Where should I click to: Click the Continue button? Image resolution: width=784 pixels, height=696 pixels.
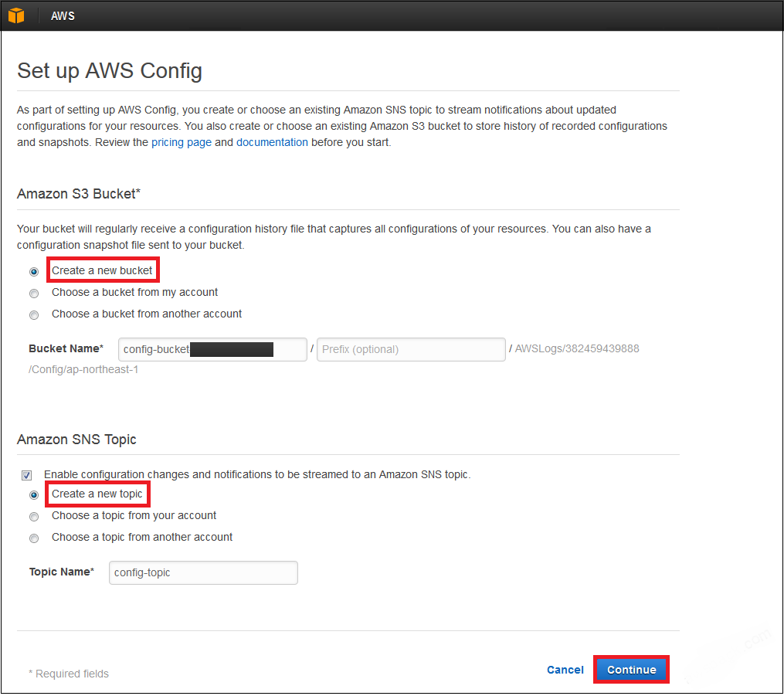pos(632,670)
